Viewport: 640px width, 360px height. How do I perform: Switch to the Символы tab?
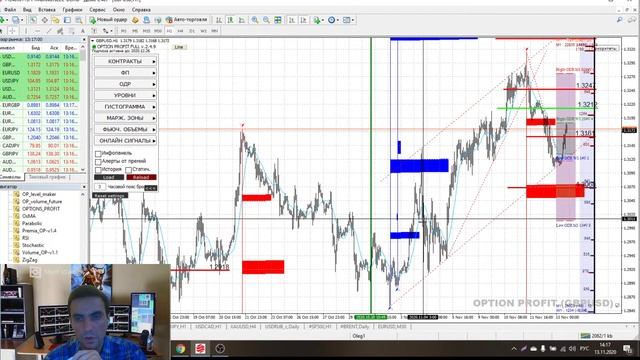11,177
